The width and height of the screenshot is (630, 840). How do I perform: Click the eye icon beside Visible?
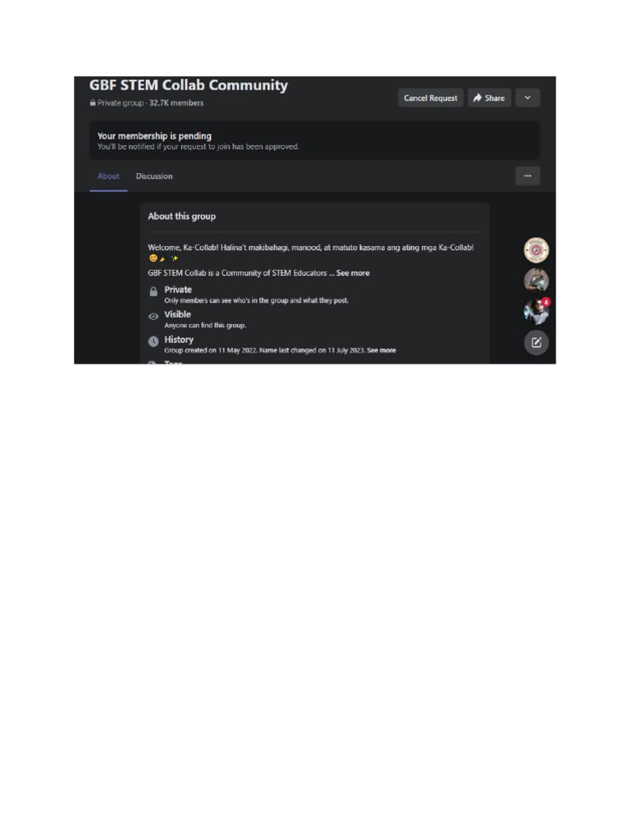[153, 317]
